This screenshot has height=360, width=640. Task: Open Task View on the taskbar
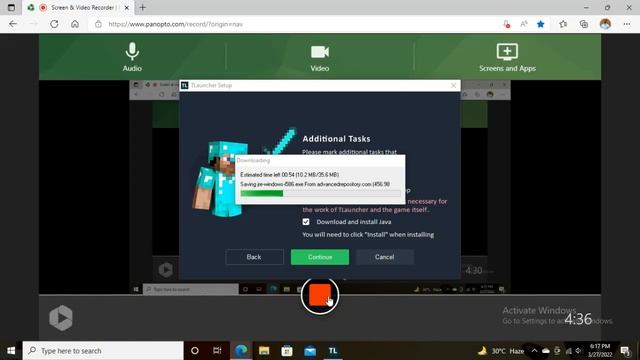[217, 351]
